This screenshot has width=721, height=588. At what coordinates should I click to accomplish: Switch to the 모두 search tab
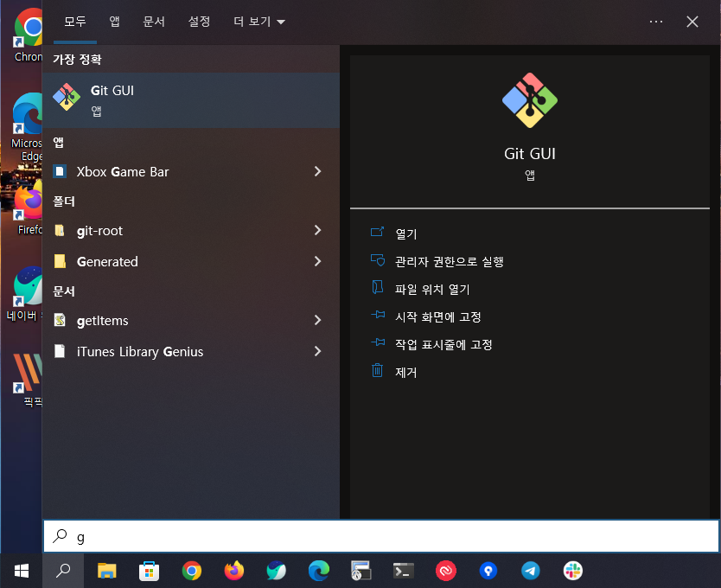(x=75, y=22)
